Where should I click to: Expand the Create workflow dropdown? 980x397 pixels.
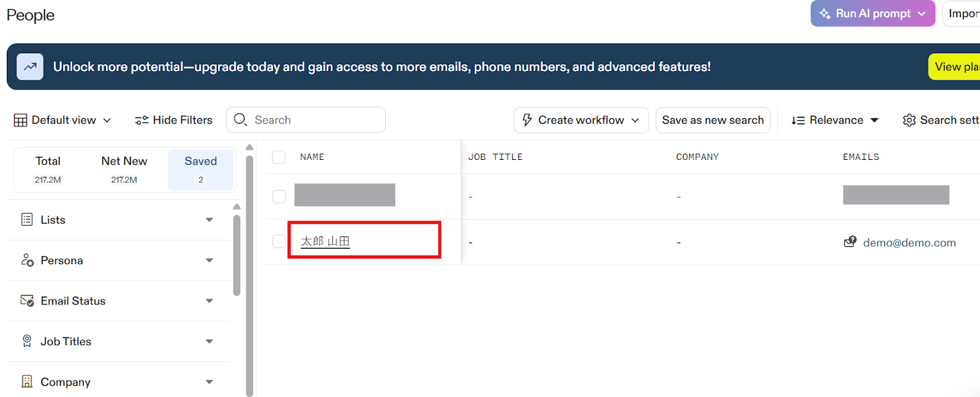pos(581,120)
